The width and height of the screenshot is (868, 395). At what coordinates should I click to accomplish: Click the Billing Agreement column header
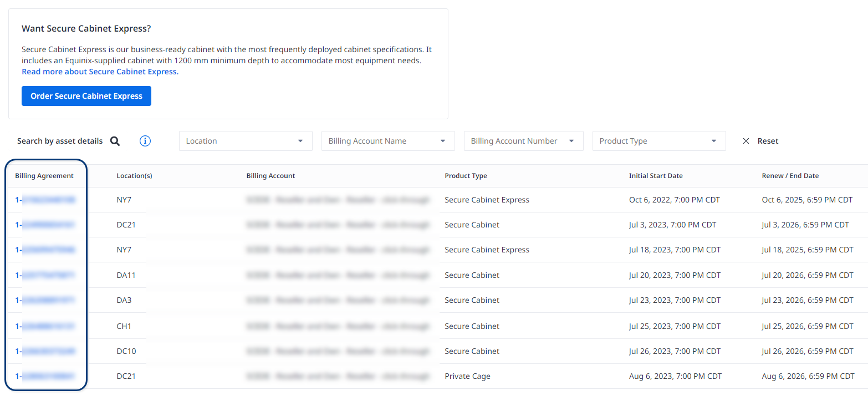pos(44,176)
